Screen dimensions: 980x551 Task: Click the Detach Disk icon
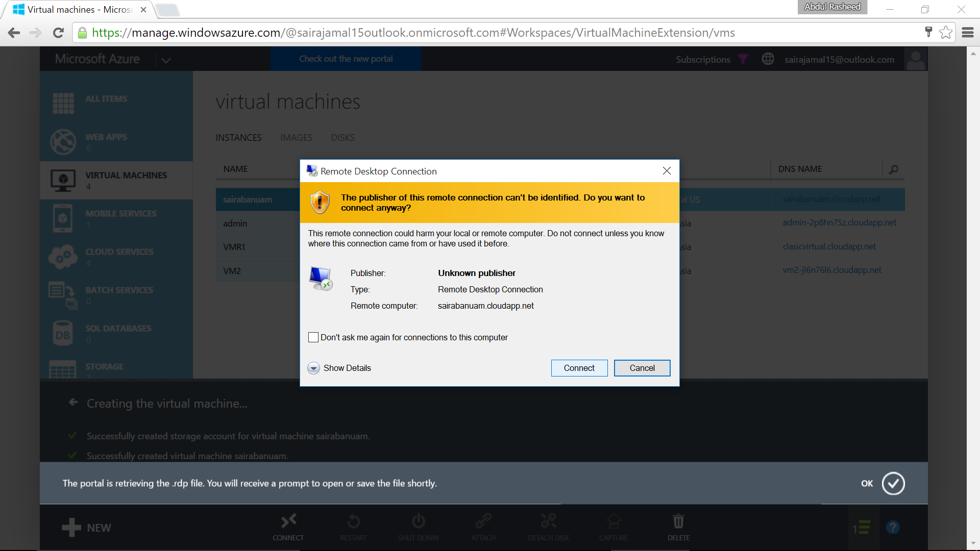pos(549,521)
